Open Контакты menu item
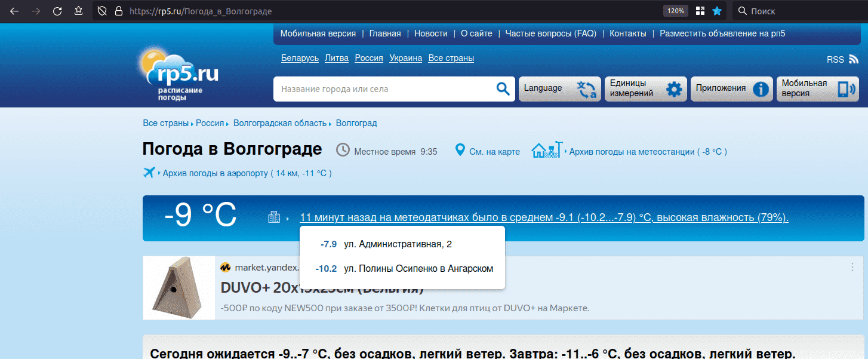 628,33
